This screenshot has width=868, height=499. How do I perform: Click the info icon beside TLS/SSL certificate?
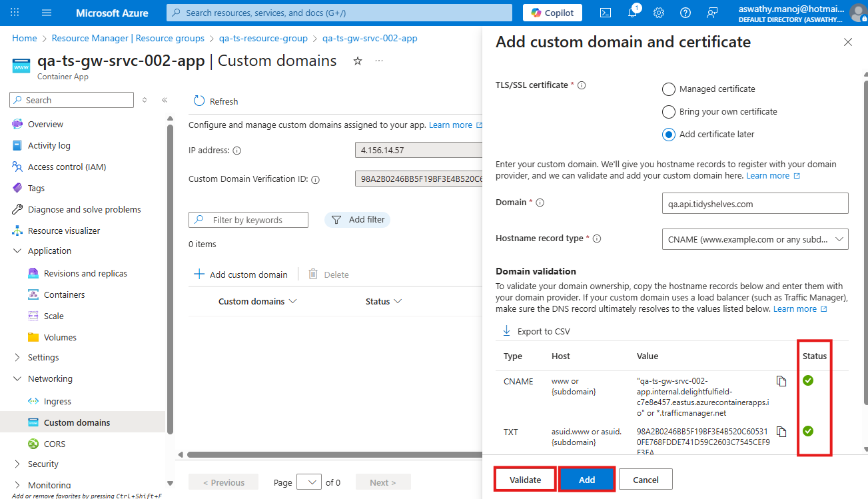point(582,85)
